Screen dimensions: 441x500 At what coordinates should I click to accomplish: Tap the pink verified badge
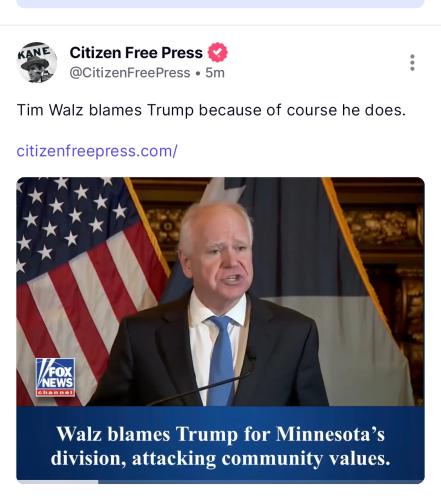tap(218, 52)
